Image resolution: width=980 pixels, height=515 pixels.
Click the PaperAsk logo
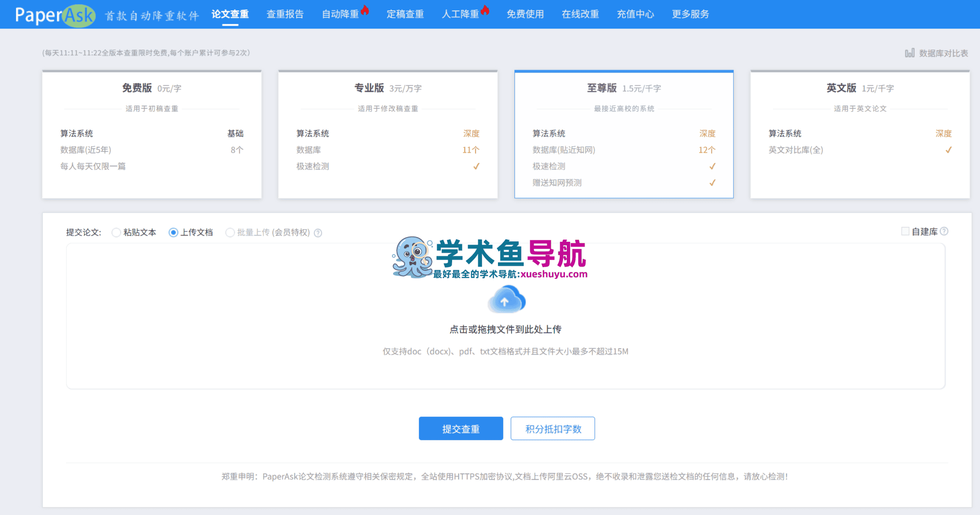click(x=55, y=15)
